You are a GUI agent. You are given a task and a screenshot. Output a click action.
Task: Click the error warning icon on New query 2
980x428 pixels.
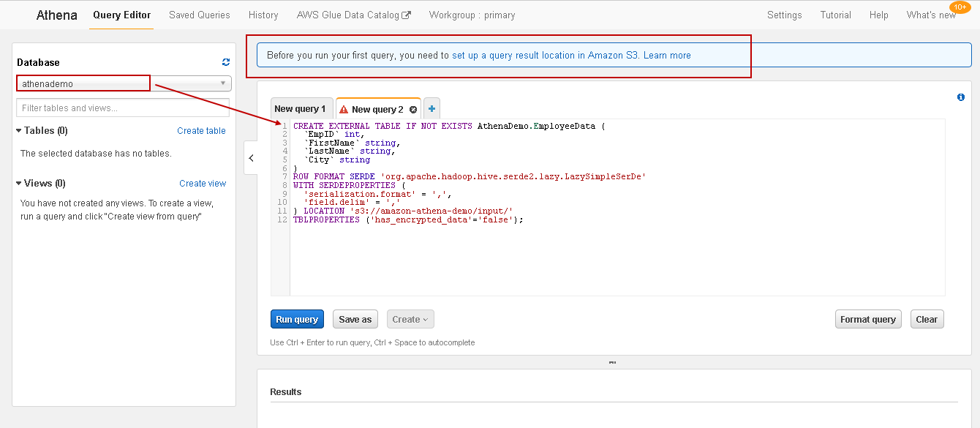345,108
